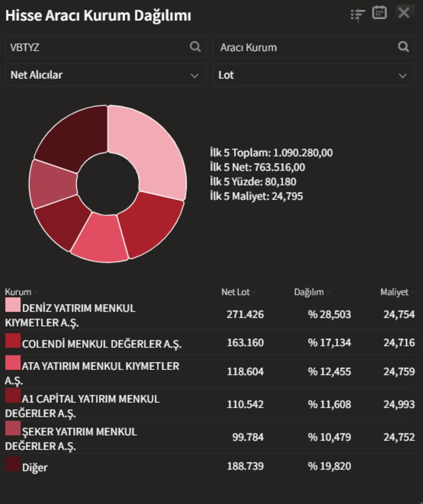Click the Ata Yatırım coral swatch
Image resolution: width=423 pixels, height=504 pixels.
click(x=13, y=363)
